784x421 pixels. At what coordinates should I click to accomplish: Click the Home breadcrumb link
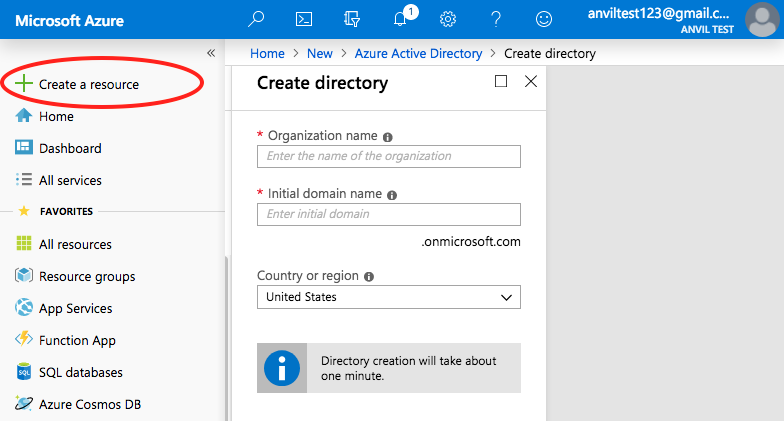click(x=267, y=54)
